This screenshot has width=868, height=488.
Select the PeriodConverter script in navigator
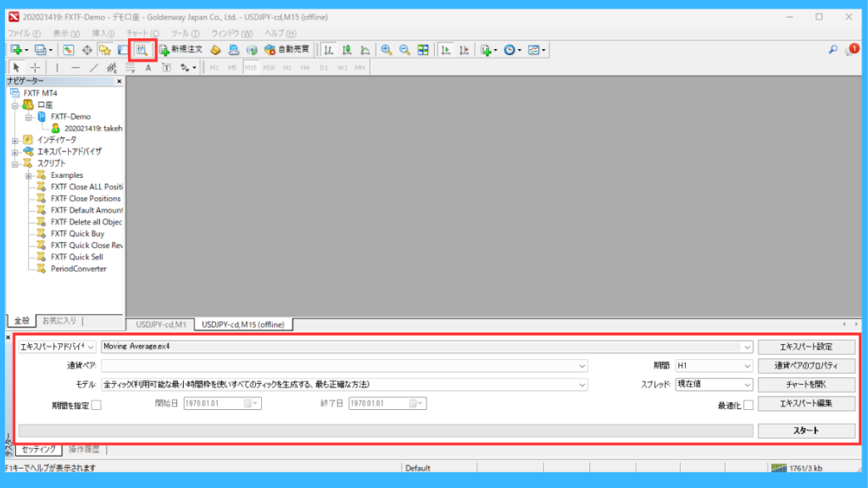(x=78, y=269)
